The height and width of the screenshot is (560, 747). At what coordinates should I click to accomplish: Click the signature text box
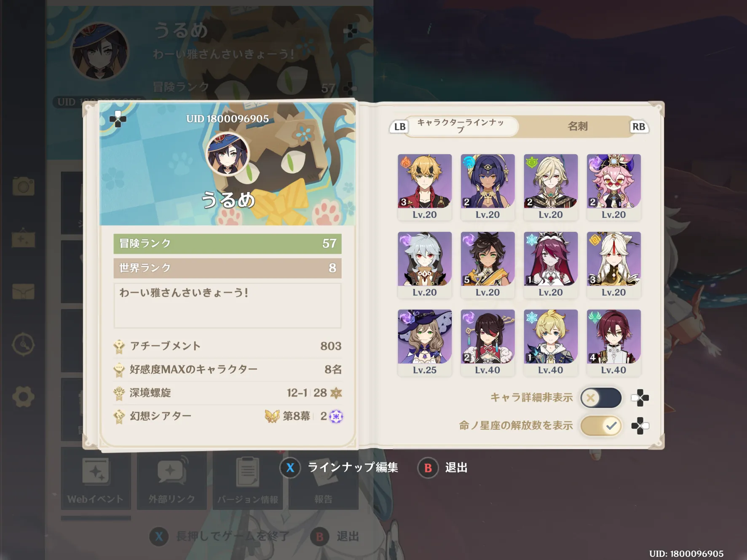227,305
